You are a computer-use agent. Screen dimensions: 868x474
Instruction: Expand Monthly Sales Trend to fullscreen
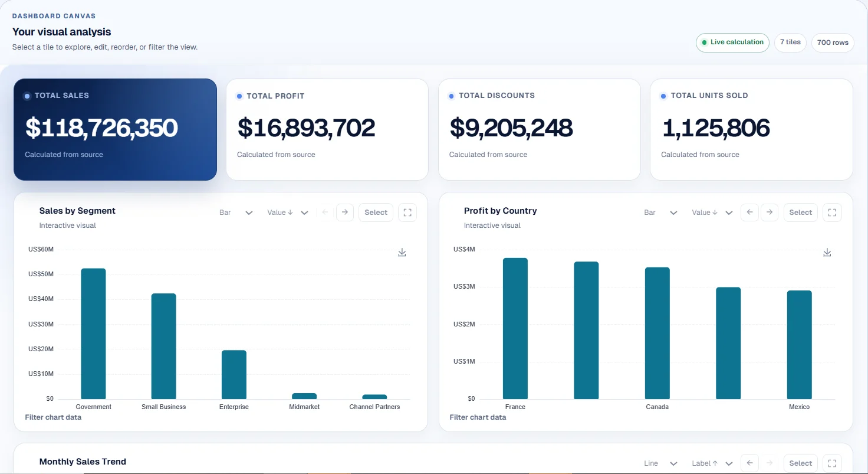pyautogui.click(x=833, y=463)
